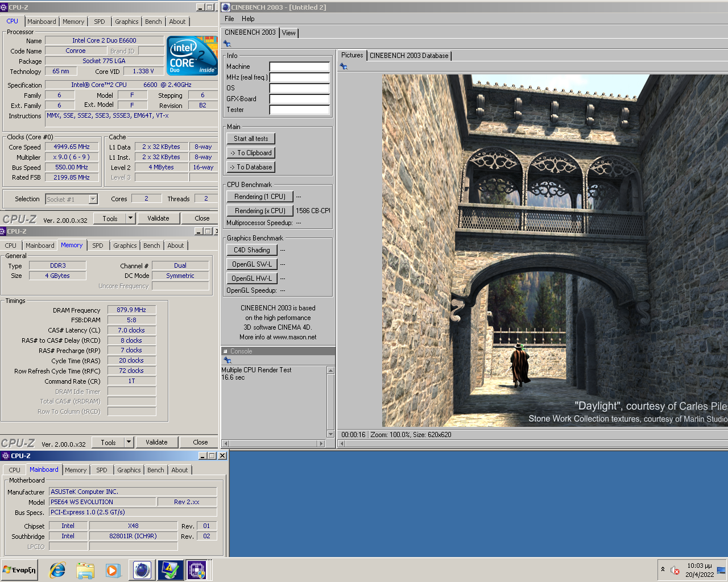Click Start all tests button
Screen dimensions: 728x582
tap(251, 139)
